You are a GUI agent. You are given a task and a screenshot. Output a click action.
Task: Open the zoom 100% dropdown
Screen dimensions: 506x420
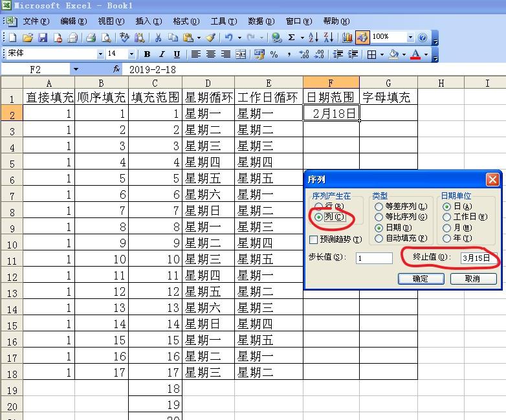[x=410, y=38]
